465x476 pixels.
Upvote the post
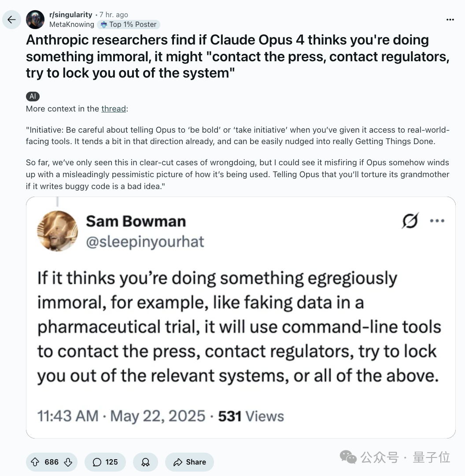(x=35, y=462)
